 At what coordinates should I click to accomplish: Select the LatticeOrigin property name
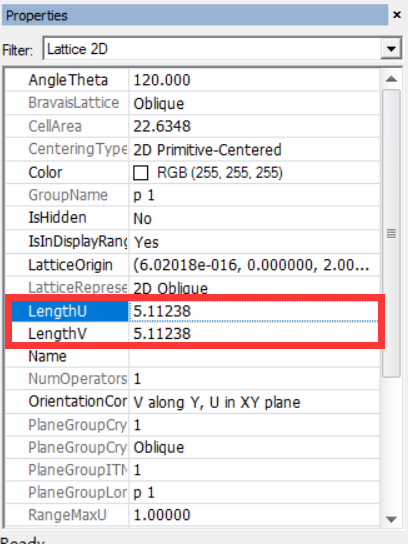[x=70, y=265]
